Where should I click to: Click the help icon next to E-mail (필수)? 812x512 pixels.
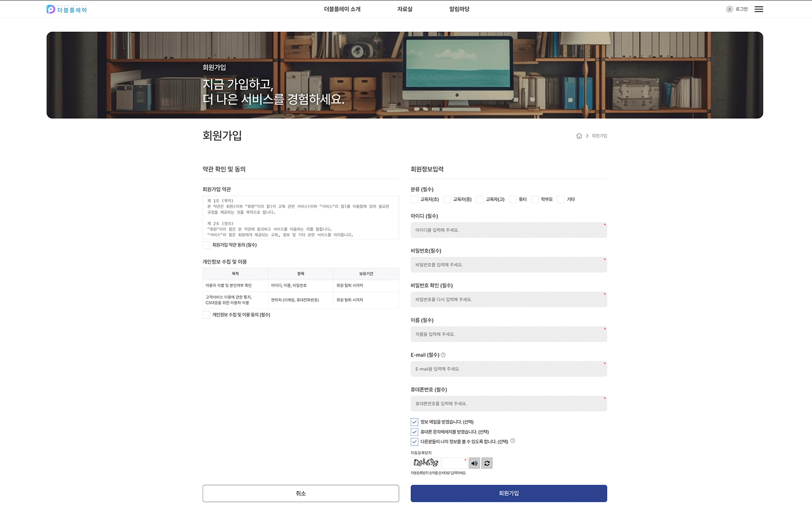click(443, 355)
